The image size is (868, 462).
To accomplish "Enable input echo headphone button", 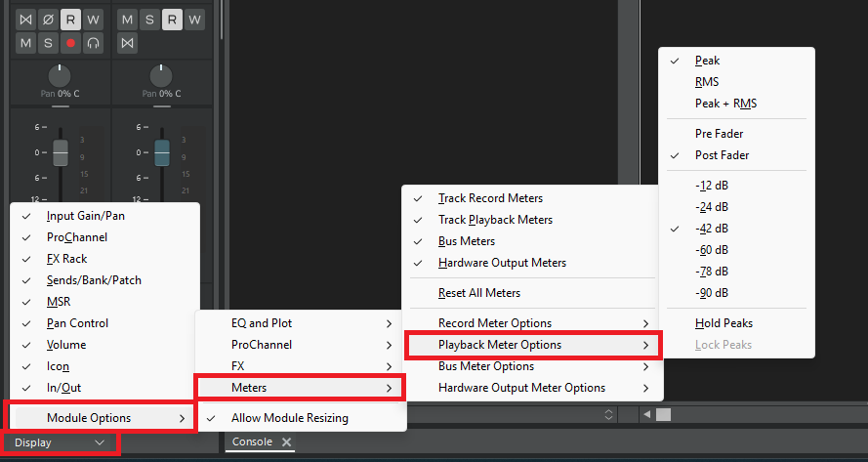I will 93,43.
